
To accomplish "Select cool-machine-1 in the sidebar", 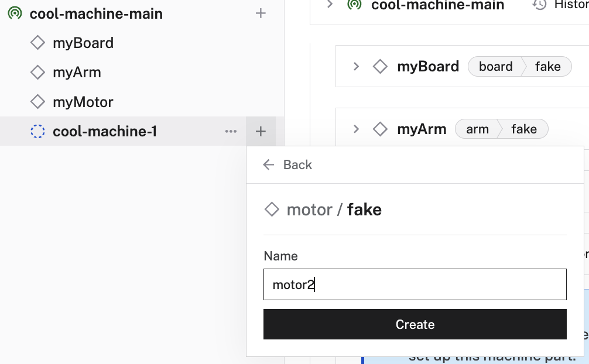I will (x=103, y=131).
